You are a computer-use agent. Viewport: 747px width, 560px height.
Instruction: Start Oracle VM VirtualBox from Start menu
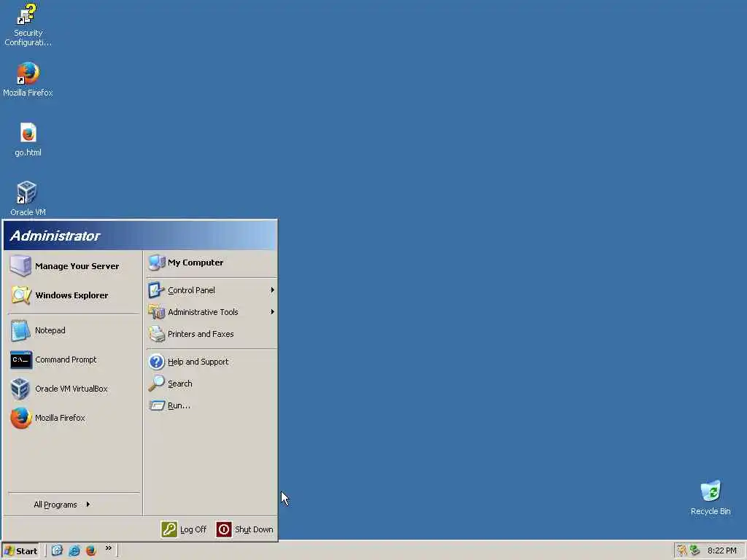74,389
